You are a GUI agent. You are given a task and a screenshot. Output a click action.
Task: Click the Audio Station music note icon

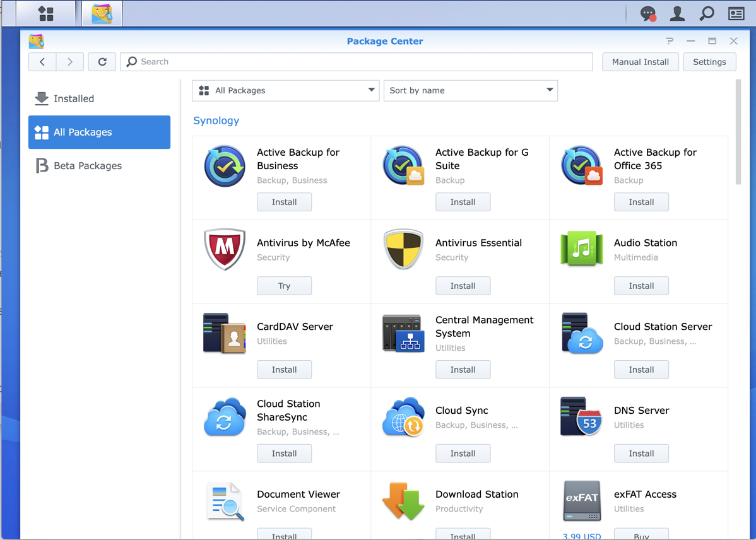pos(581,249)
